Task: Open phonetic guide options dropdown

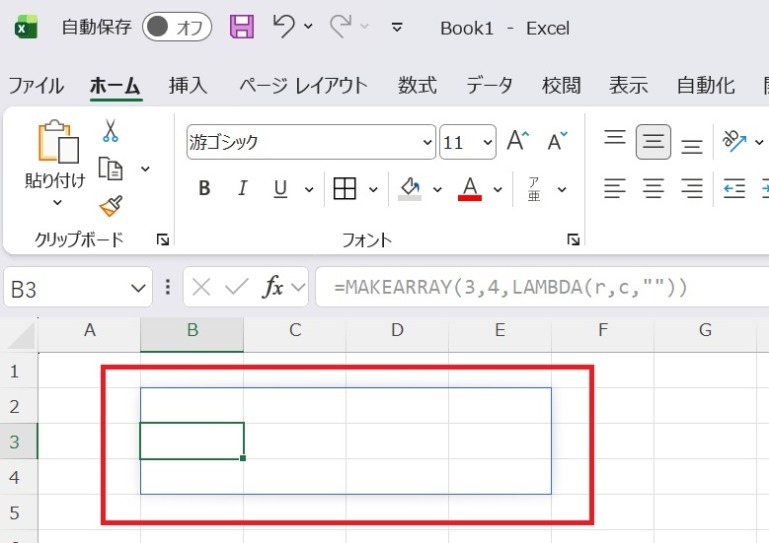Action: tap(562, 189)
